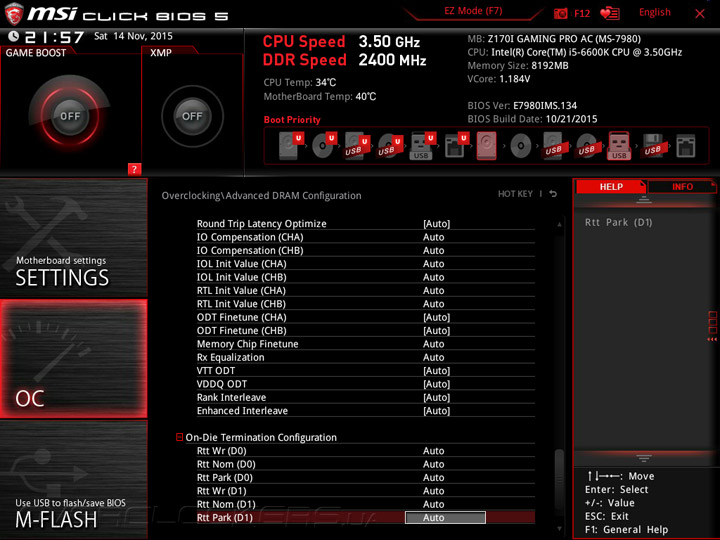This screenshot has width=720, height=540.
Task: Open Rank Interleave [Auto] value
Action: (x=436, y=397)
